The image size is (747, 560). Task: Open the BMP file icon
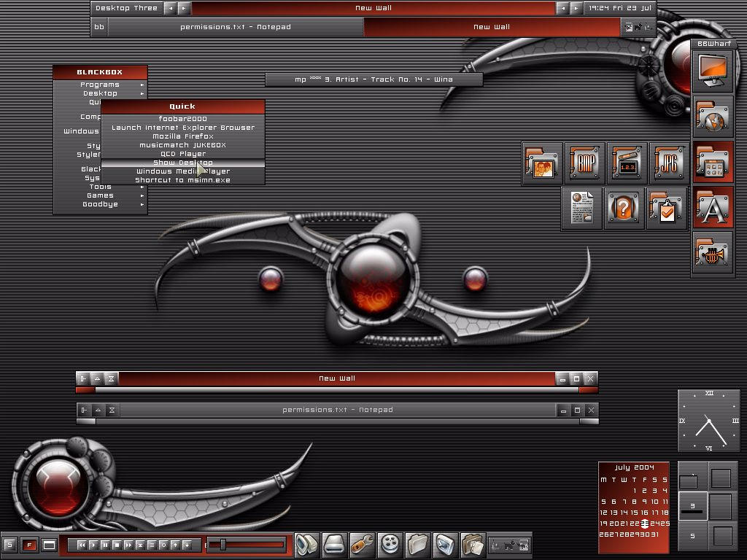click(x=584, y=163)
